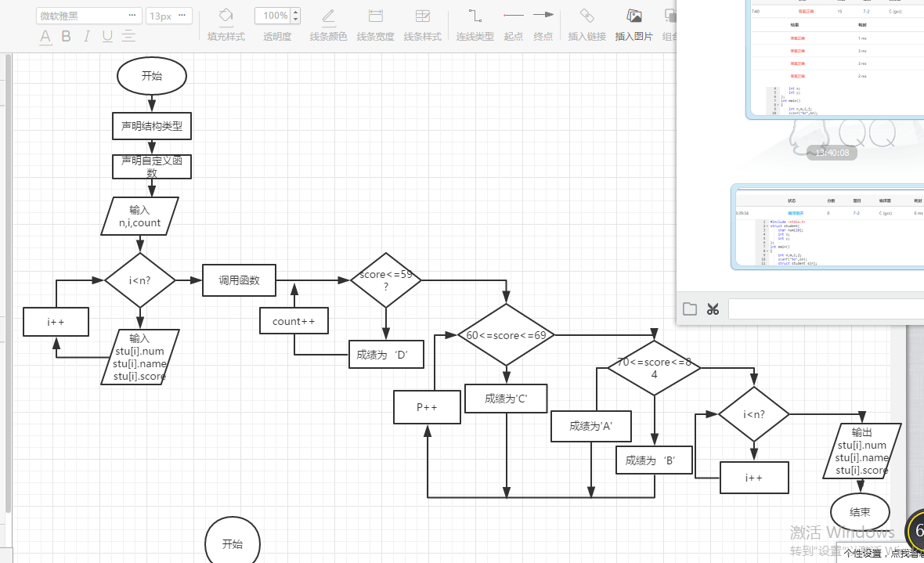The height and width of the screenshot is (563, 924).
Task: Select the P++ box
Action: [x=428, y=407]
